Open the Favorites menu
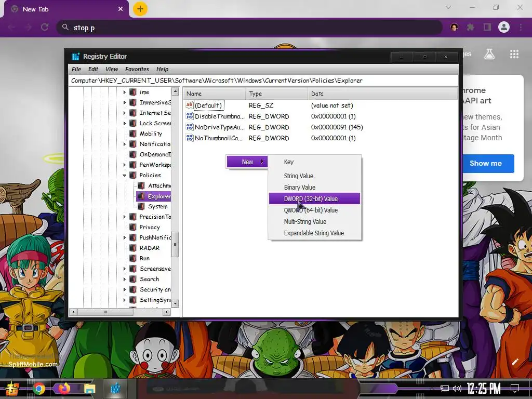The height and width of the screenshot is (399, 532). coord(137,69)
